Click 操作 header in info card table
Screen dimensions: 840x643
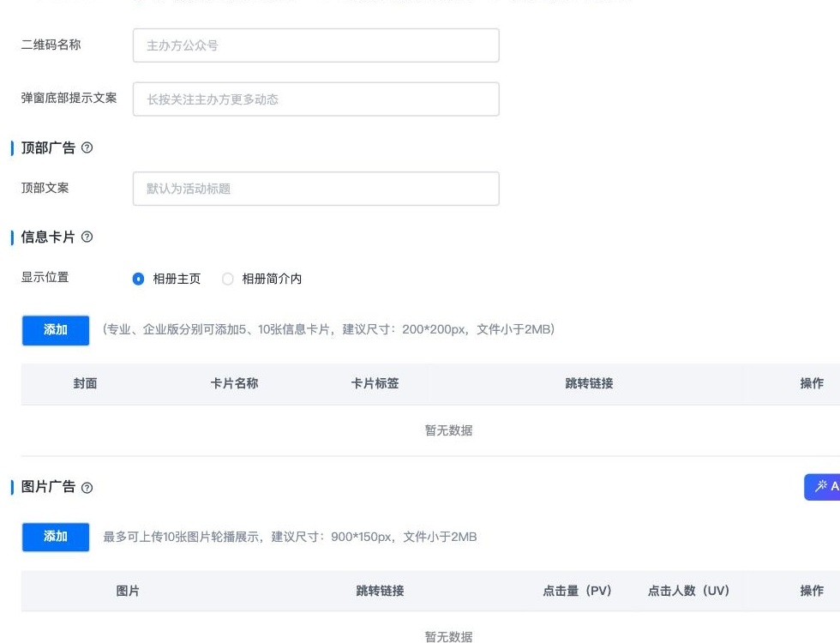[812, 384]
